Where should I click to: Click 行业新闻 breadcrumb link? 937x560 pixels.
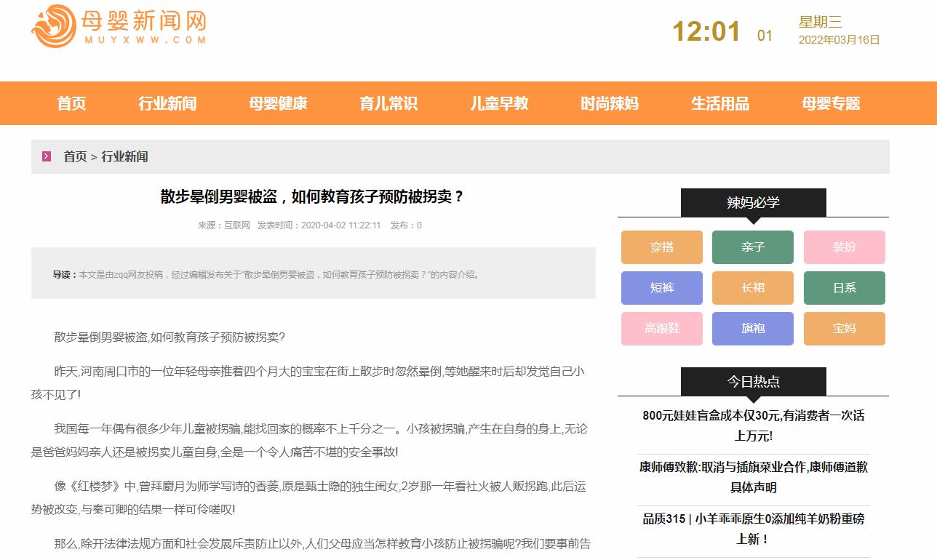[x=124, y=156]
